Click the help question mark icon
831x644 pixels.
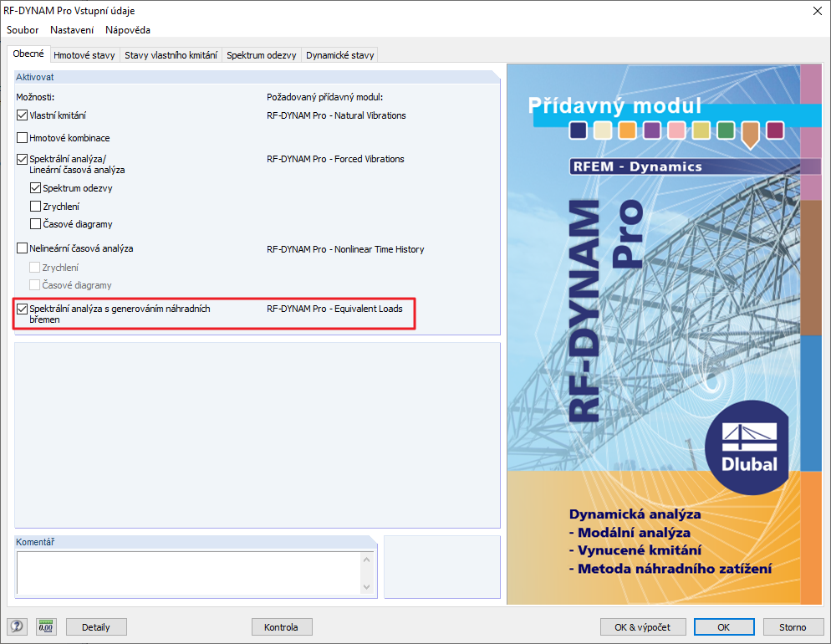pyautogui.click(x=18, y=626)
